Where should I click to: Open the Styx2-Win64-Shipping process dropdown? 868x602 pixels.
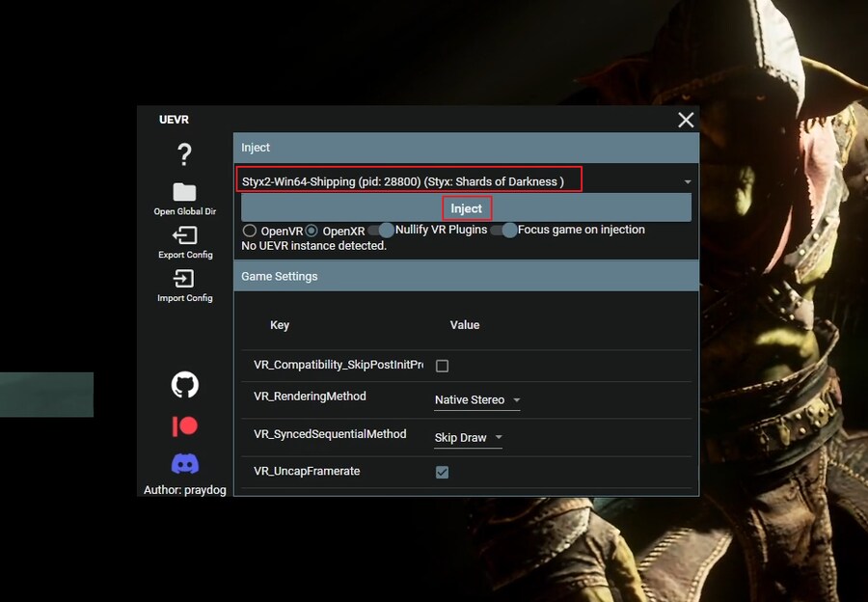click(x=466, y=181)
